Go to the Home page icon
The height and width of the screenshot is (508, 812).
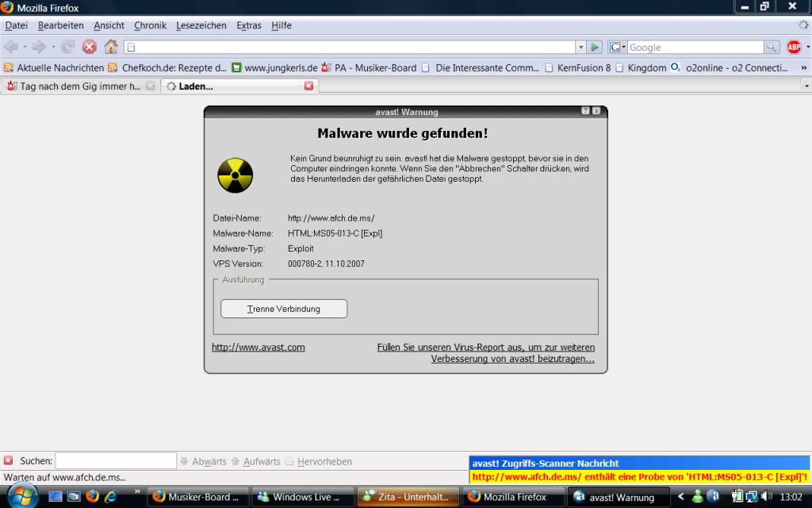pyautogui.click(x=111, y=47)
